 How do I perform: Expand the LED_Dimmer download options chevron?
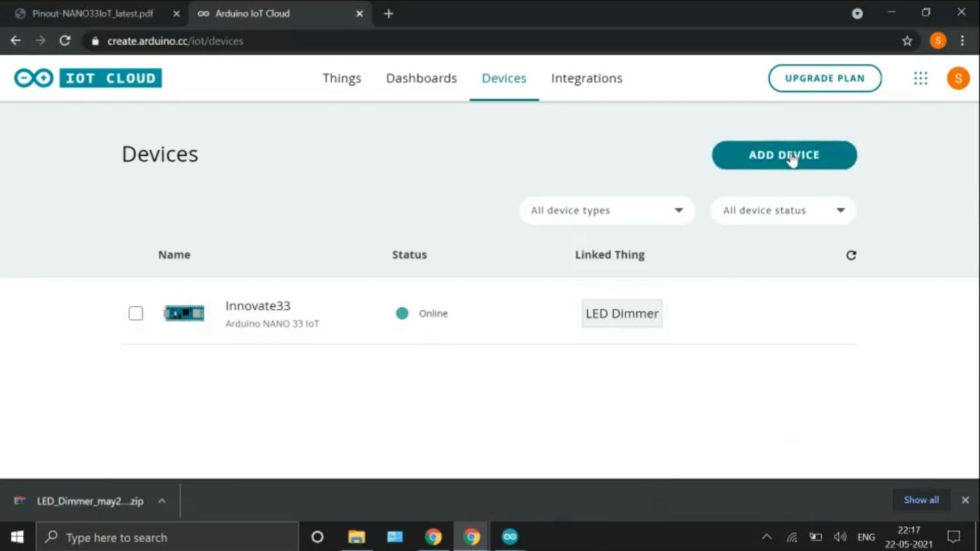tap(162, 501)
